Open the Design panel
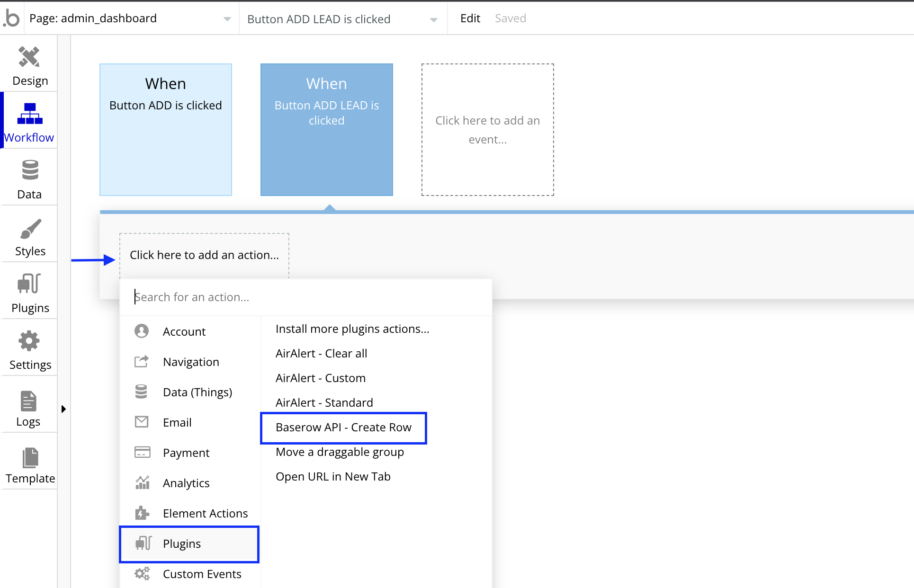 [x=29, y=64]
